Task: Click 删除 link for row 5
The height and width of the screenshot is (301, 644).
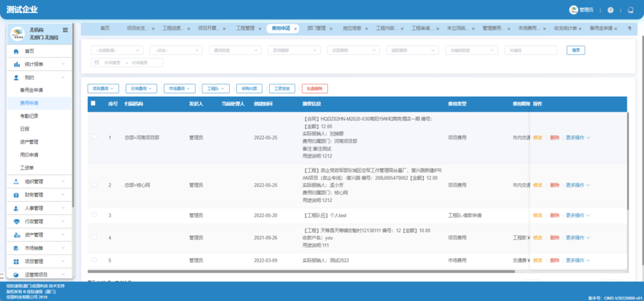Action: pyautogui.click(x=555, y=260)
